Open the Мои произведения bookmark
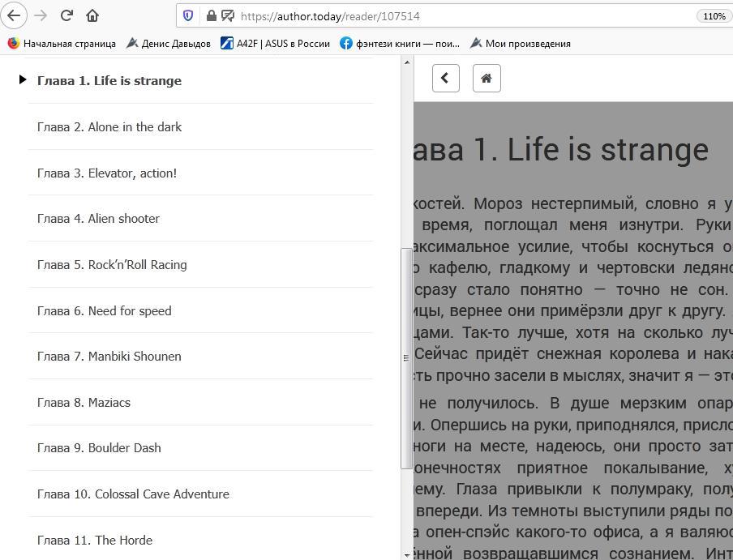Viewport: 733px width, 560px height. click(x=521, y=44)
